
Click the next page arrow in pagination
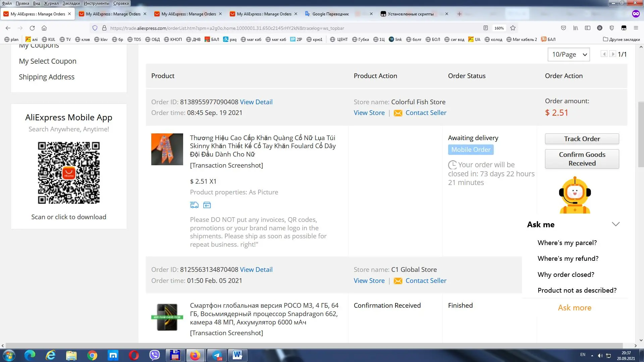pyautogui.click(x=612, y=54)
